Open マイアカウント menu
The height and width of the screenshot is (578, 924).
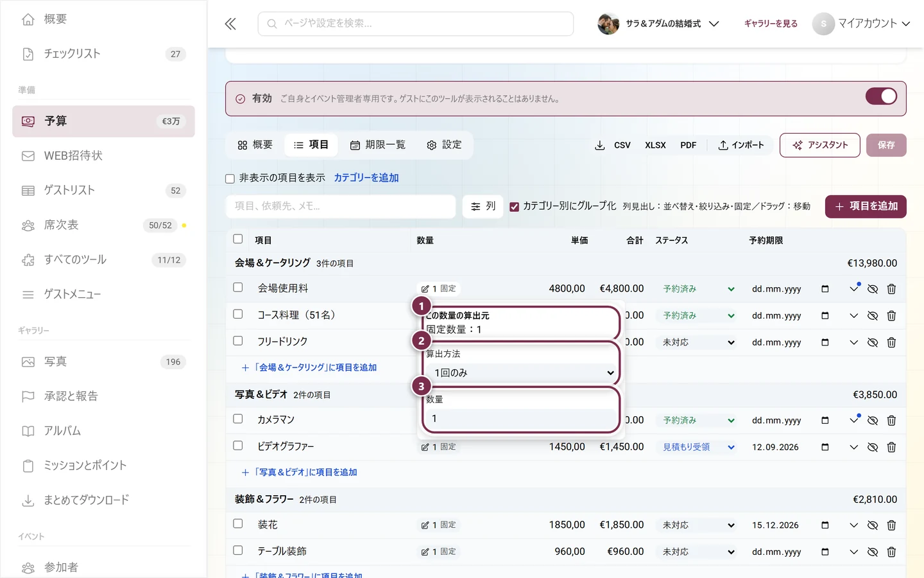click(861, 24)
